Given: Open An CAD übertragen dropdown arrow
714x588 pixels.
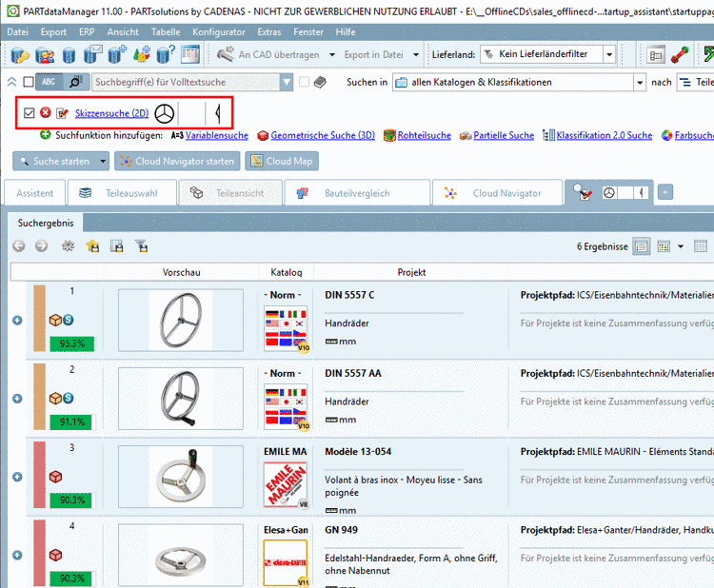Looking at the screenshot, I should [332, 54].
